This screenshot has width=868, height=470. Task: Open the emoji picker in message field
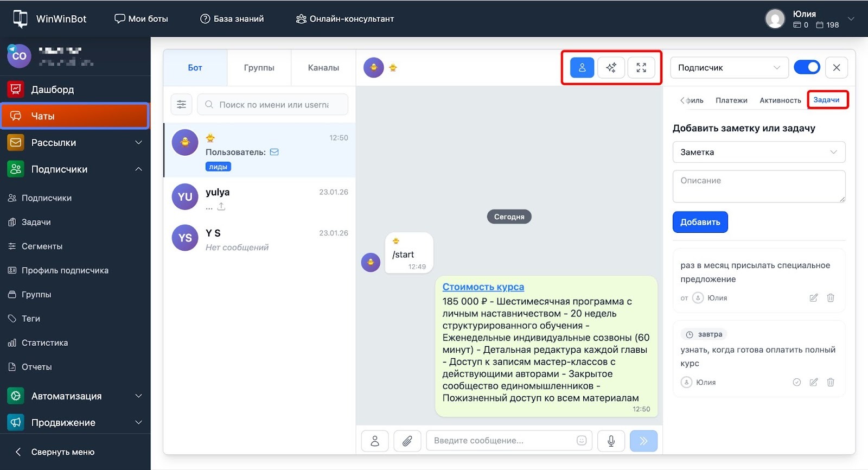tap(582, 441)
